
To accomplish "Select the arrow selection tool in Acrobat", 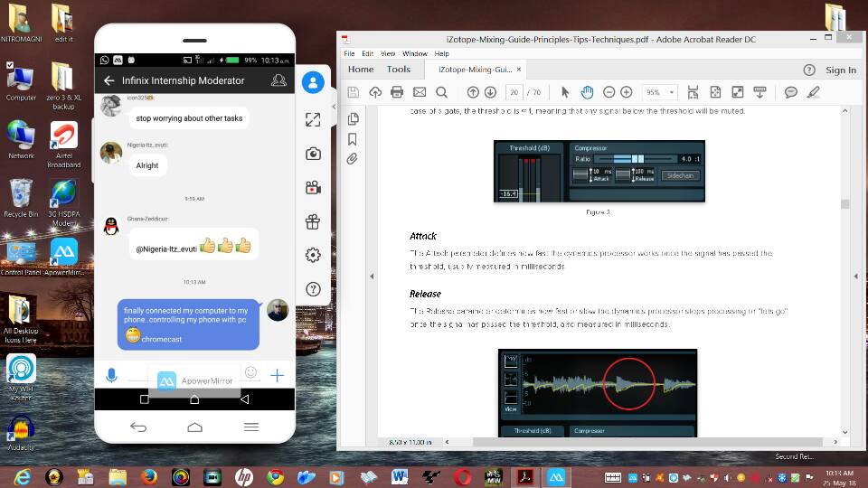I will 565,92.
